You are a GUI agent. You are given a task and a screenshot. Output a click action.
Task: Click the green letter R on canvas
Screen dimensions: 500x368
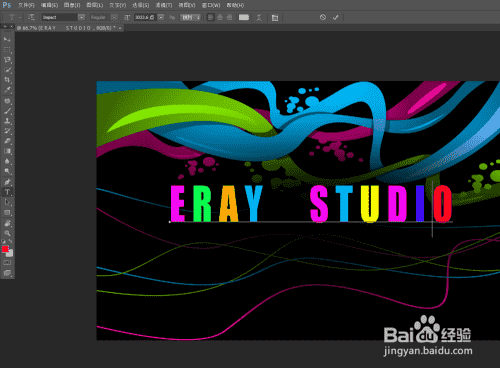pyautogui.click(x=203, y=204)
